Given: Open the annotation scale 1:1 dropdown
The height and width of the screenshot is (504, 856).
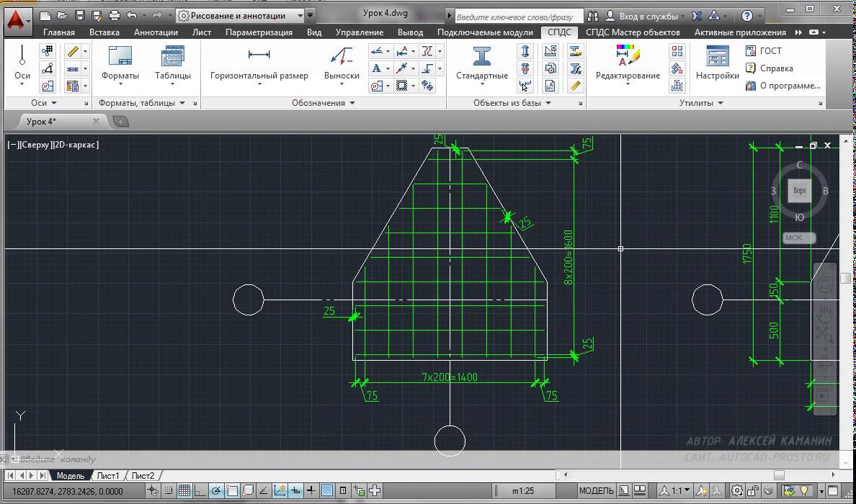Looking at the screenshot, I should point(676,491).
